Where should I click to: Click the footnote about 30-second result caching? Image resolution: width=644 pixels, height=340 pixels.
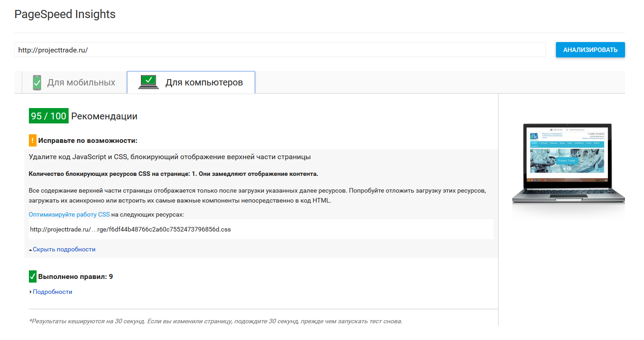(215, 321)
